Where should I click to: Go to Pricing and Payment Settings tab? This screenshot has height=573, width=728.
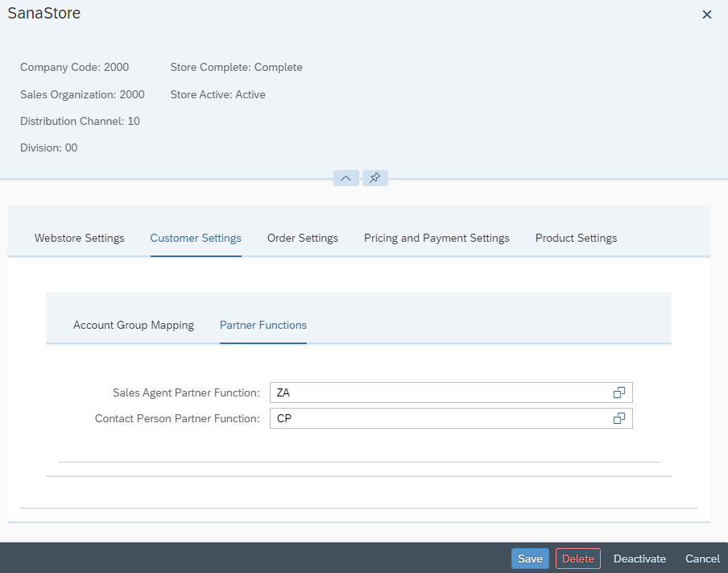[x=436, y=238]
